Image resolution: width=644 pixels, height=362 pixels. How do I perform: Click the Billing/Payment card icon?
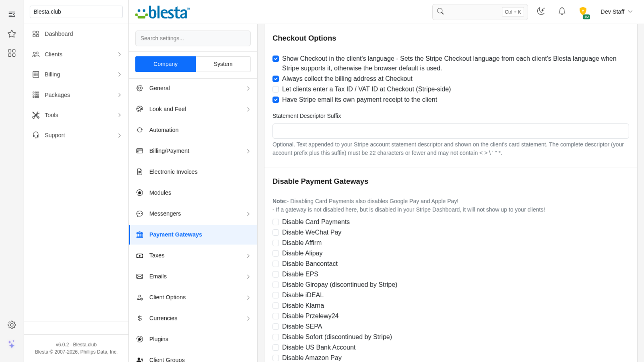click(140, 151)
